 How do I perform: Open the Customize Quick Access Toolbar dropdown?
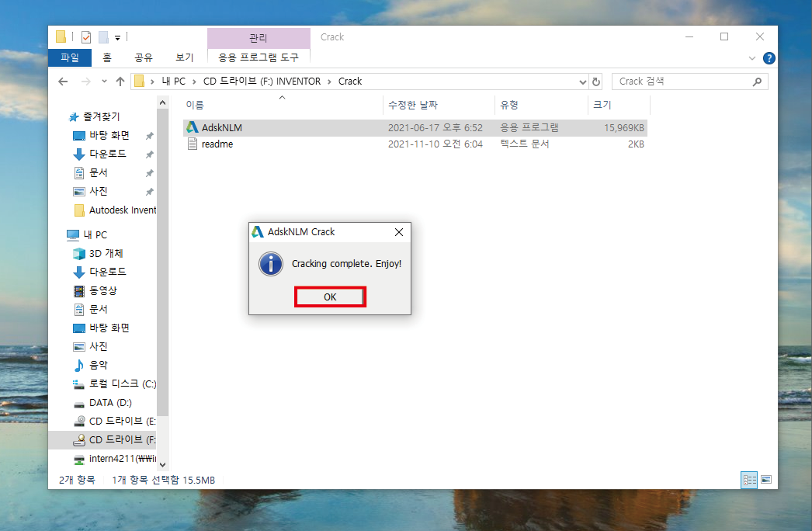pos(117,37)
